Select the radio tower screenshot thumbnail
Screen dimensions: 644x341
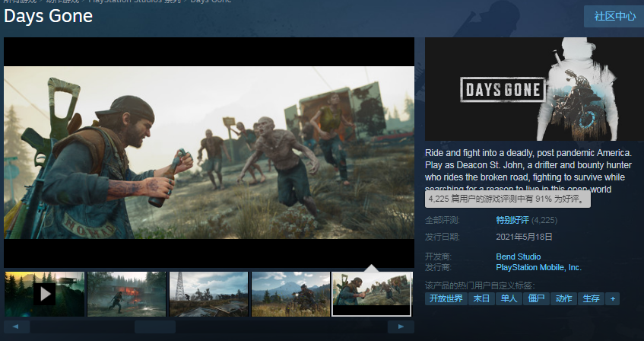tap(208, 294)
